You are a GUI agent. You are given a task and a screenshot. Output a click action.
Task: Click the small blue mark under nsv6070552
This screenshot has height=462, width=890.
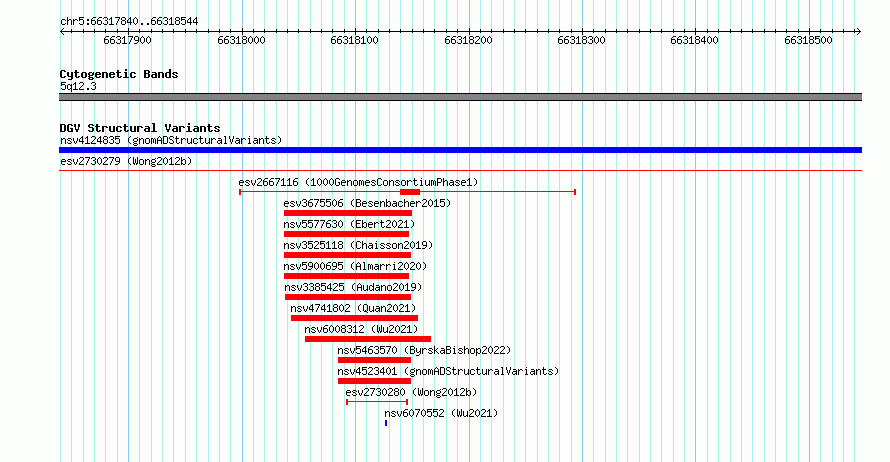(x=386, y=423)
